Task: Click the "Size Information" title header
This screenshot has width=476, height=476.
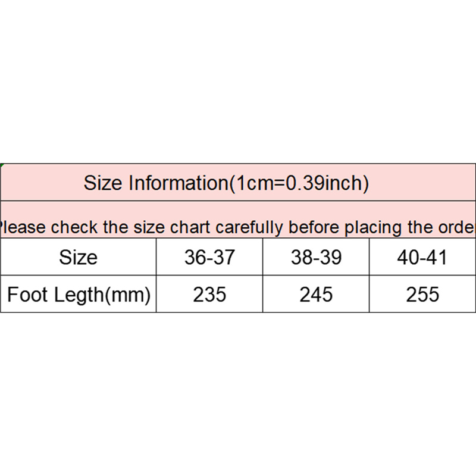Action: (x=226, y=183)
